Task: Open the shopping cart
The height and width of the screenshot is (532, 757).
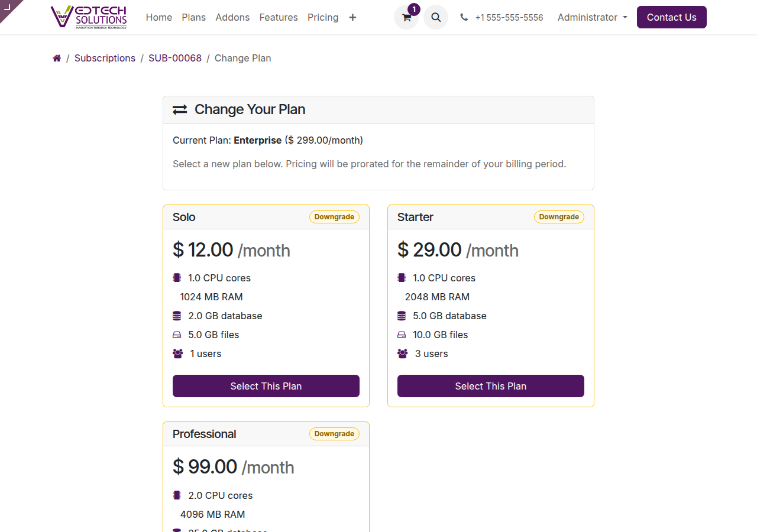Action: coord(406,17)
